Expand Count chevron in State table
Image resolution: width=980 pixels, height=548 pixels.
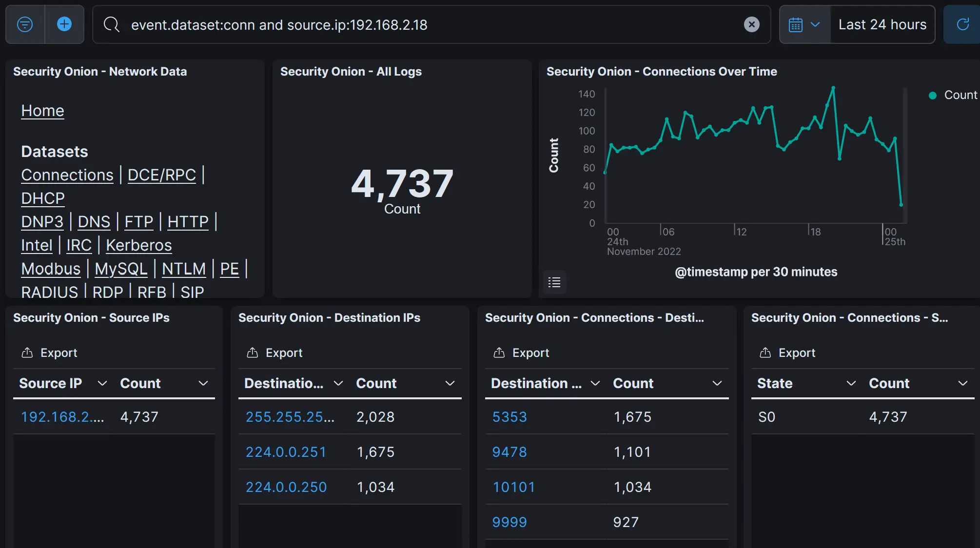[963, 383]
